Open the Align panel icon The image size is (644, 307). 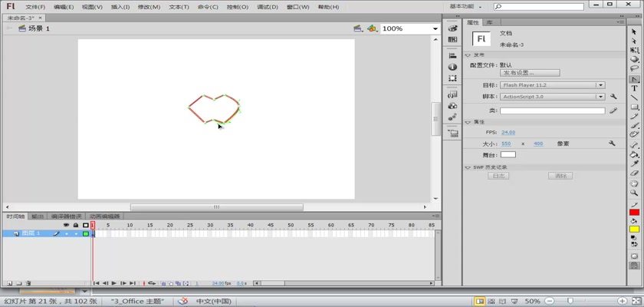[x=452, y=55]
